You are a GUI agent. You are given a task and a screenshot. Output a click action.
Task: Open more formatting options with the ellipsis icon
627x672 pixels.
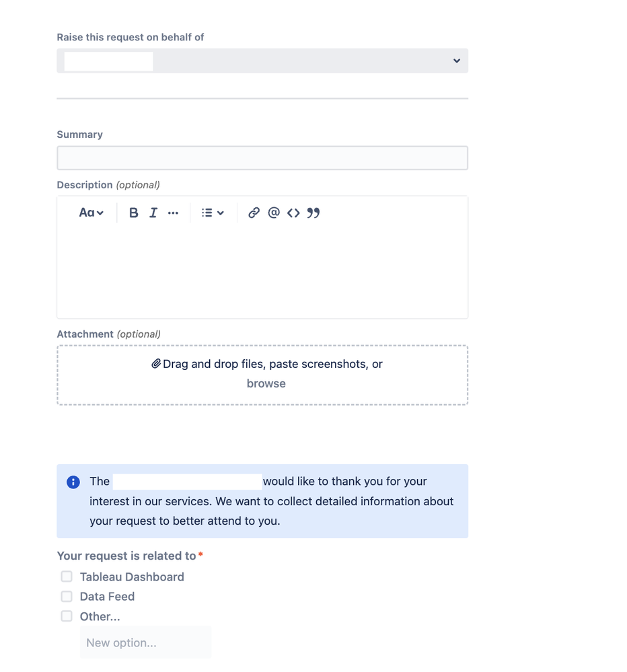click(173, 213)
